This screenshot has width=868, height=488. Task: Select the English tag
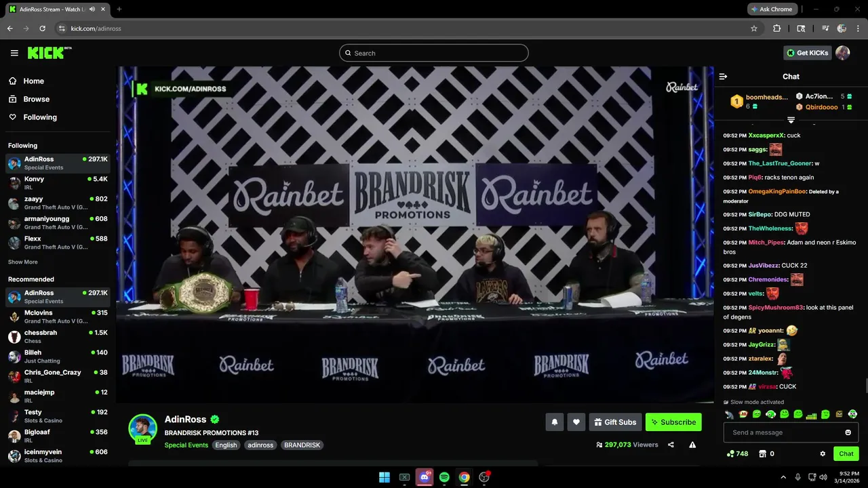click(226, 445)
